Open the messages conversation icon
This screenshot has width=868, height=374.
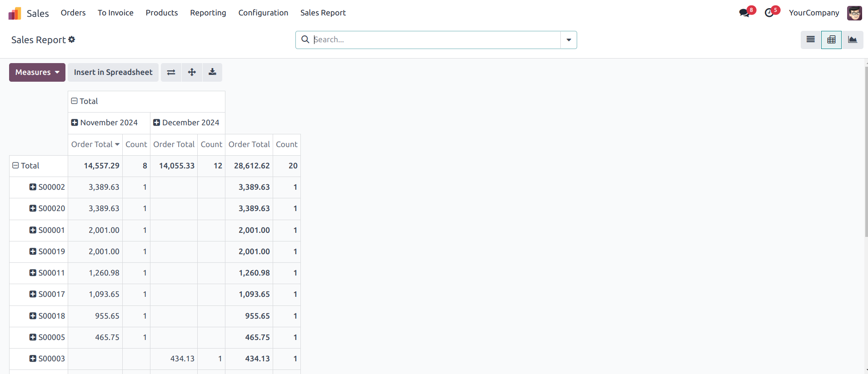744,13
